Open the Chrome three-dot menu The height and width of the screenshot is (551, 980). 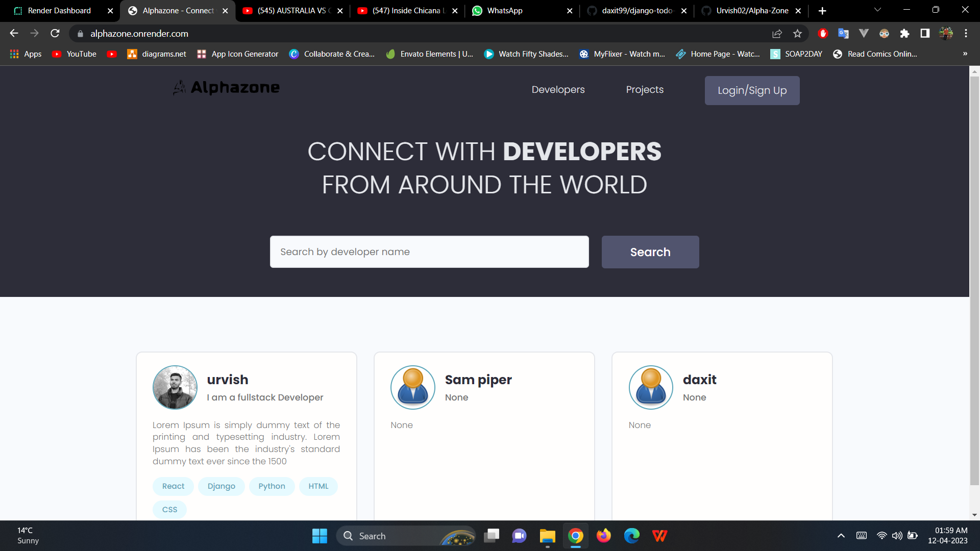[966, 33]
